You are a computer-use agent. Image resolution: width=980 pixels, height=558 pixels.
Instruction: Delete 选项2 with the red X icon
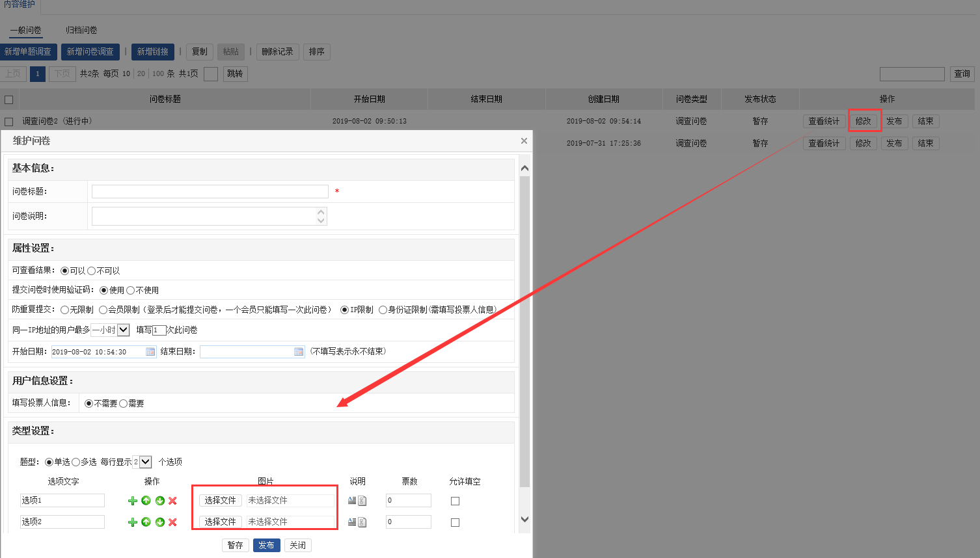click(172, 522)
